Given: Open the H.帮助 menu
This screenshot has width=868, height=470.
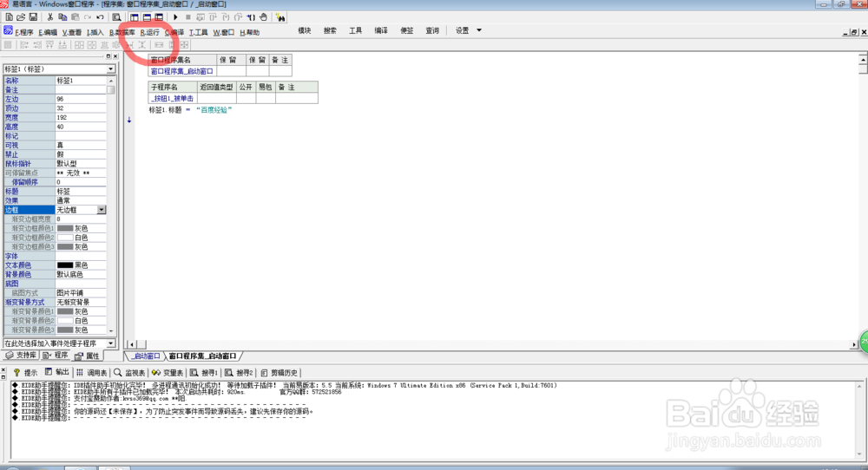Looking at the screenshot, I should click(250, 33).
